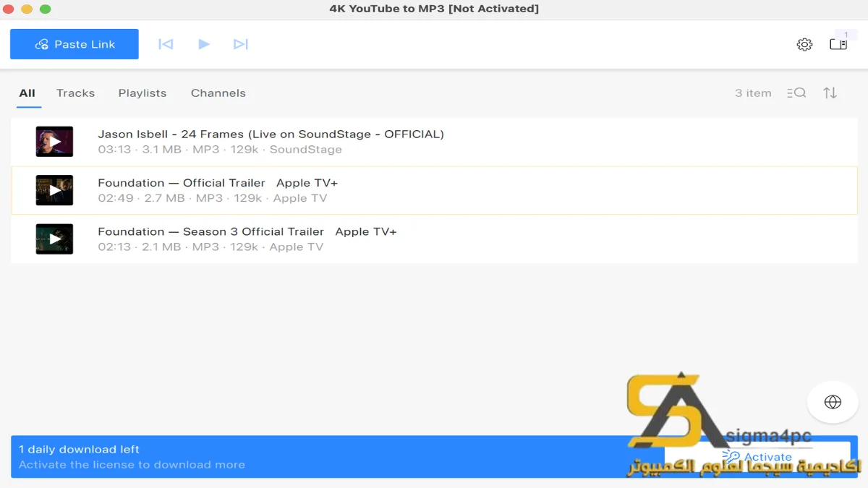
Task: Click the 1 daily download left message
Action: [79, 449]
